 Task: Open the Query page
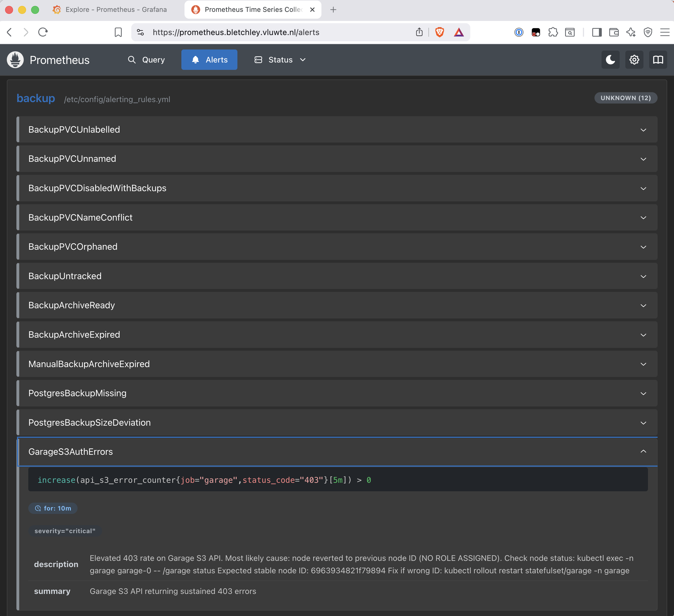point(147,60)
